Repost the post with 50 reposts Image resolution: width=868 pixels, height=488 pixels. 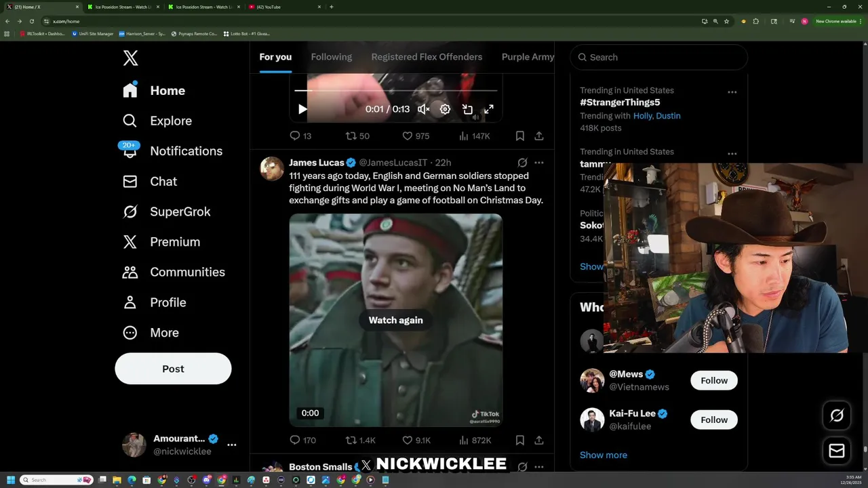click(x=357, y=136)
